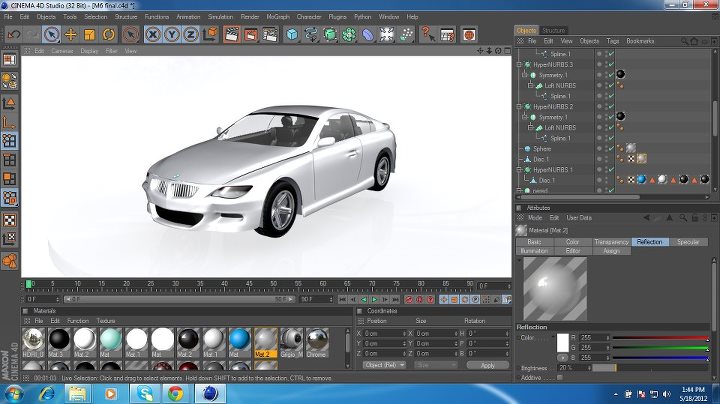The image size is (720, 404).
Task: Click the Apply coordinates button
Action: pyautogui.click(x=488, y=365)
